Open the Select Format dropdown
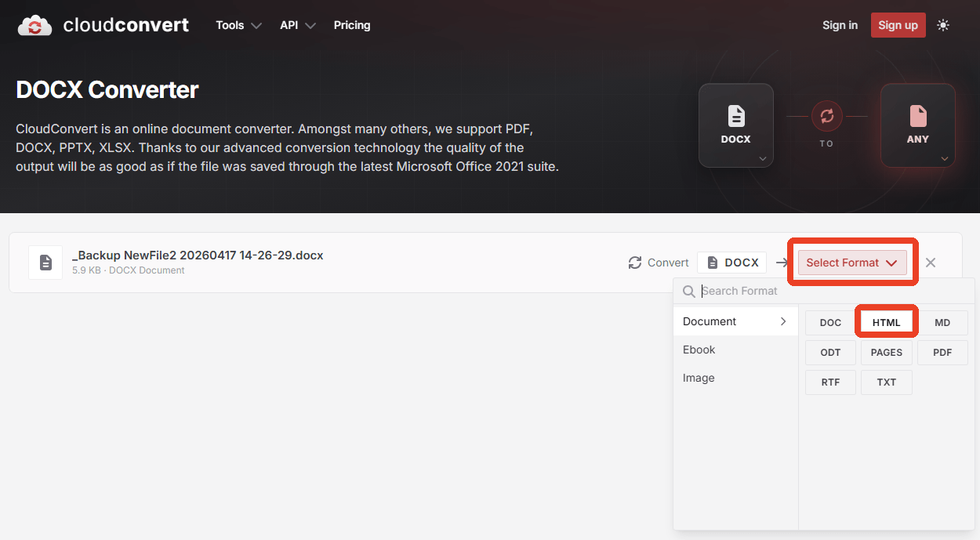The image size is (980, 540). pyautogui.click(x=852, y=263)
